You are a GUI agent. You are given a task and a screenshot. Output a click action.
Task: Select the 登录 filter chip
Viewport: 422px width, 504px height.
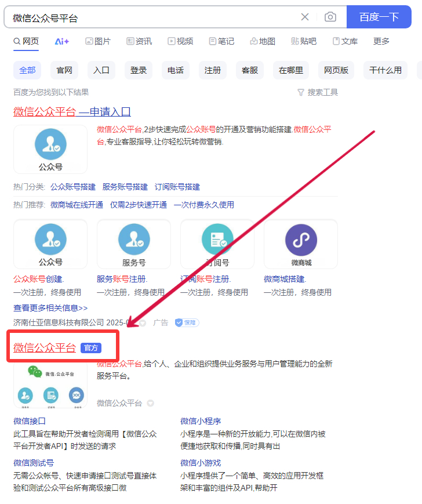coord(139,70)
